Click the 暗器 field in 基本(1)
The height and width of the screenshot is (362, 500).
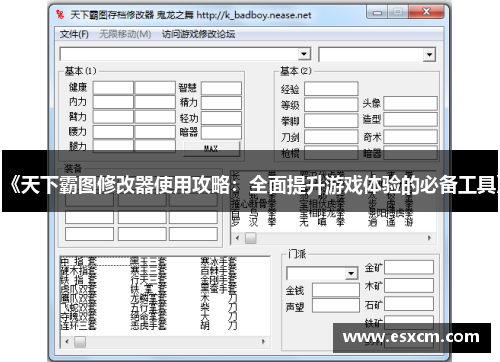[221, 133]
